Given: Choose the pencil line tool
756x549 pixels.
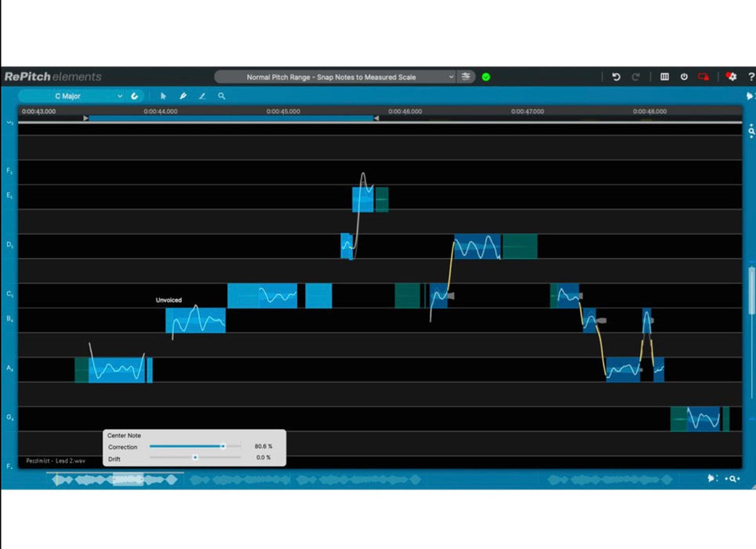Looking at the screenshot, I should pos(202,96).
